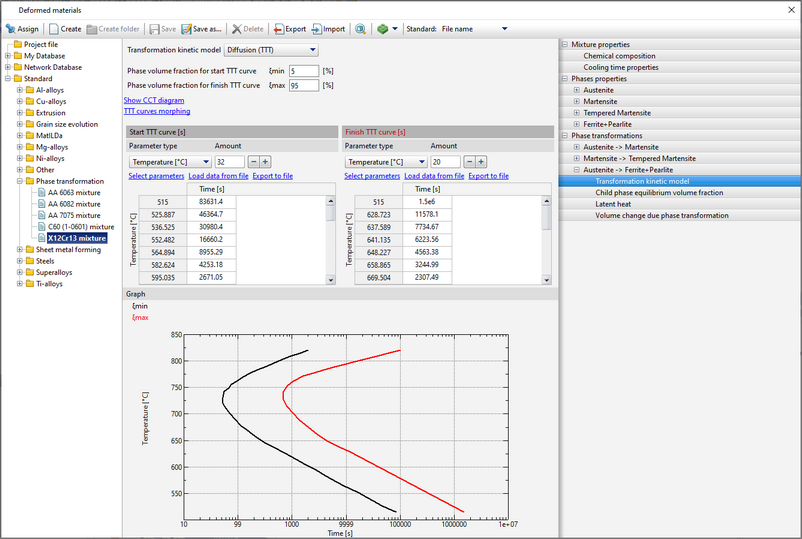Click the ξmin volume fraction input field

click(303, 71)
